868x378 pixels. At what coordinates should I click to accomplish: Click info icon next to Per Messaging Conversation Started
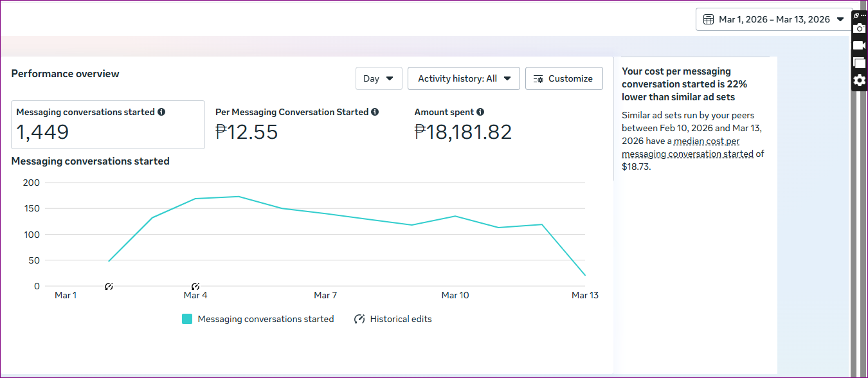375,112
